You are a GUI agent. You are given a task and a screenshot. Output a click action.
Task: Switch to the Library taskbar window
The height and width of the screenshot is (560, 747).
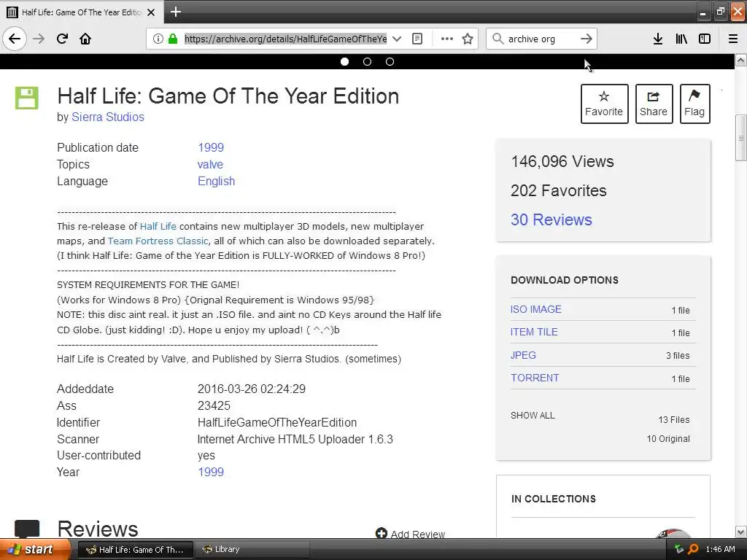coord(251,550)
